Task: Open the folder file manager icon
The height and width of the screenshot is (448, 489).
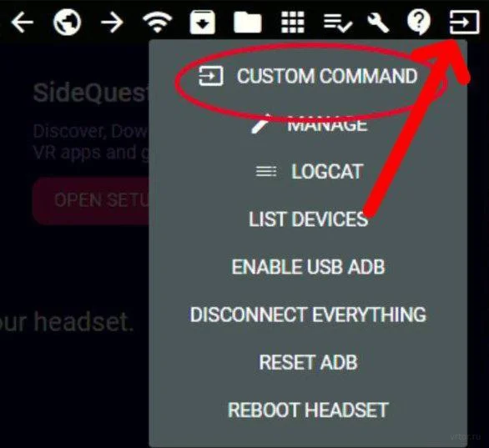Action: (248, 23)
